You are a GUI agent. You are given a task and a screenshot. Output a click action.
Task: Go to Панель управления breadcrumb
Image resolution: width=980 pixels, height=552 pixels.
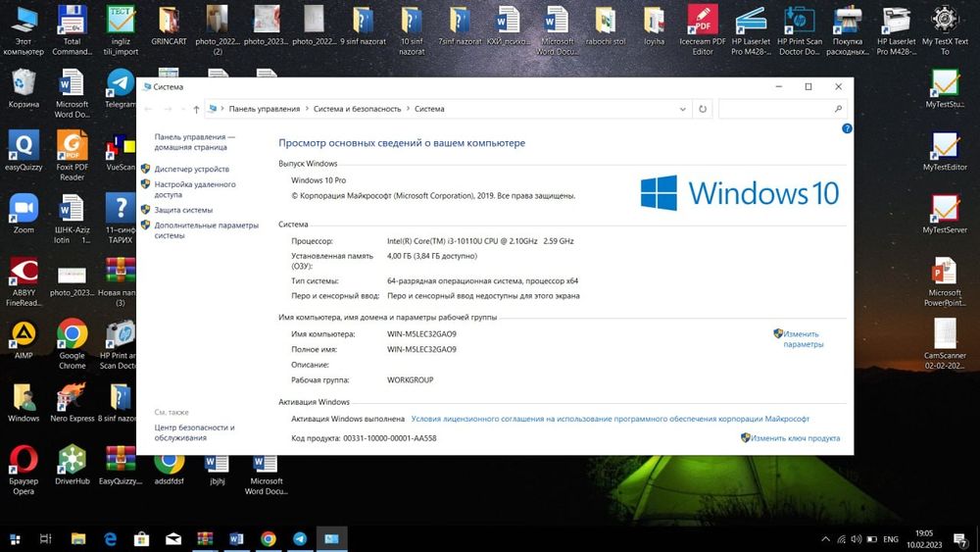(265, 109)
